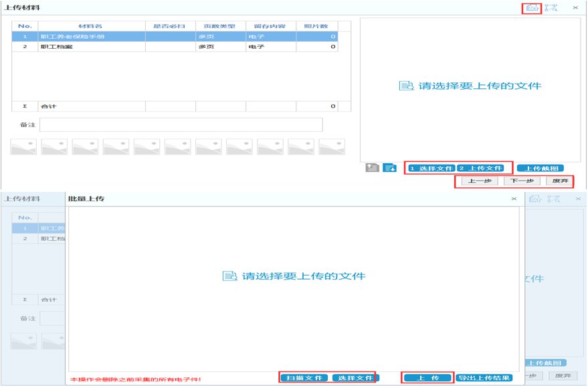Click 多页 cell in the 职工档案 row

(x=221, y=47)
